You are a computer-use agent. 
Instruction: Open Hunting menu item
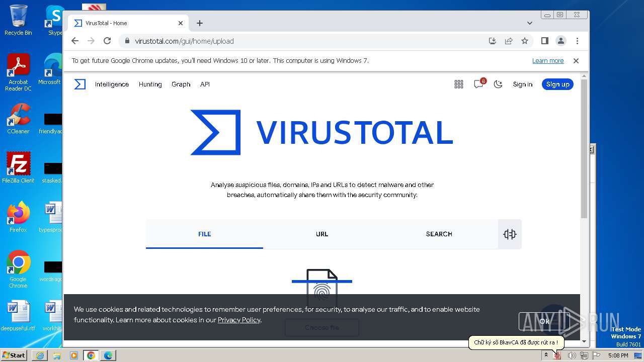pos(150,84)
